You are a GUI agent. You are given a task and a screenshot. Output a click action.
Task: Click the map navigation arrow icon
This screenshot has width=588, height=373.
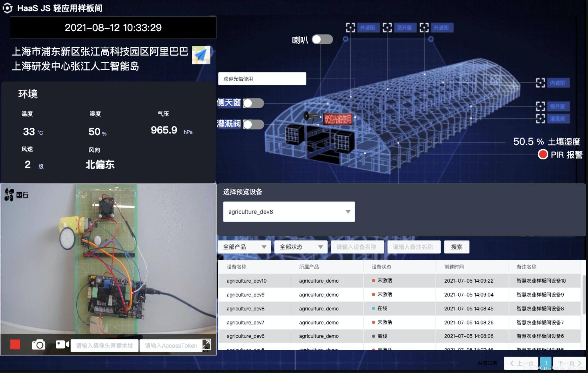[201, 55]
